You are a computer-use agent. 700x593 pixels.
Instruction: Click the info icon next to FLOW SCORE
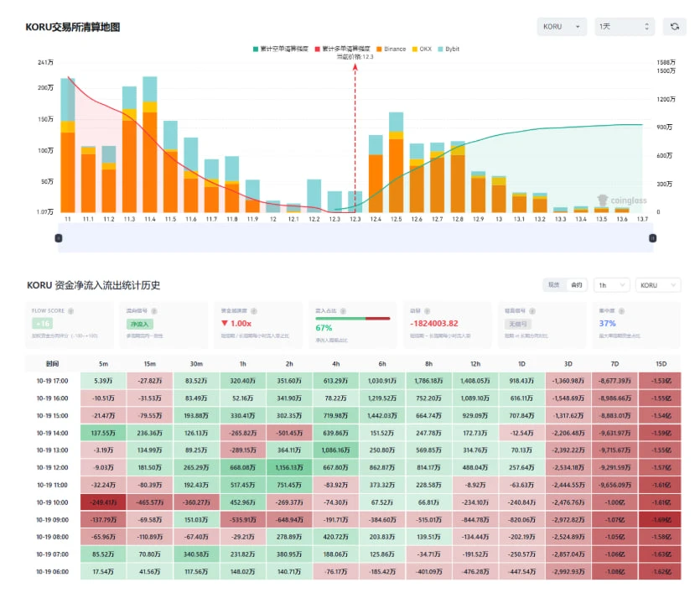pos(71,311)
